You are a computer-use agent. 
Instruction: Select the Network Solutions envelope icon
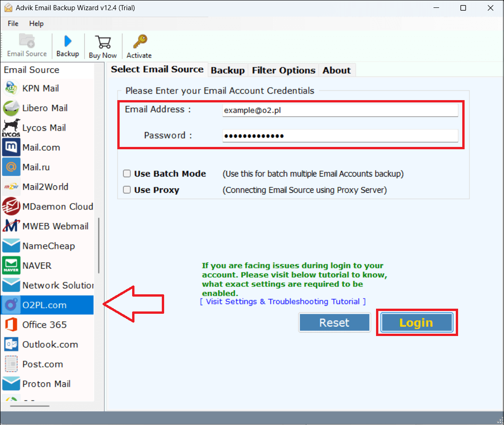(11, 285)
